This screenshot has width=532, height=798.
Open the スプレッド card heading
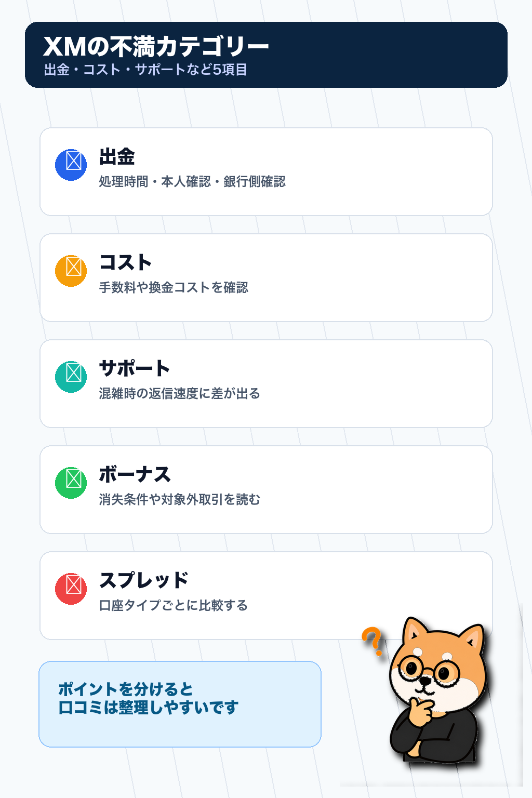pos(143,580)
